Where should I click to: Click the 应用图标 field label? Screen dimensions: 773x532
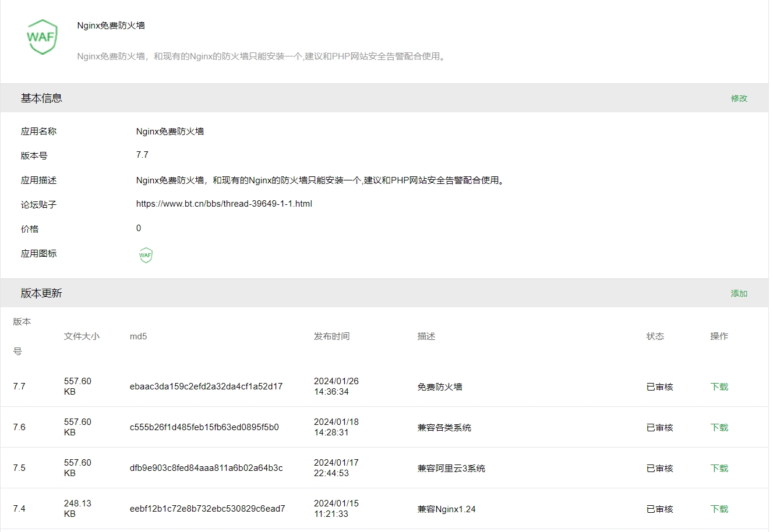pos(39,254)
